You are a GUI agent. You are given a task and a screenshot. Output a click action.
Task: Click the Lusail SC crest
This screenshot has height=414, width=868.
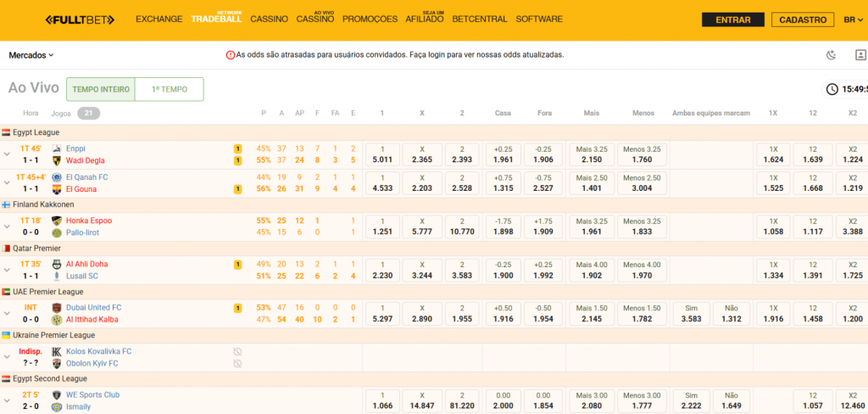pos(57,276)
